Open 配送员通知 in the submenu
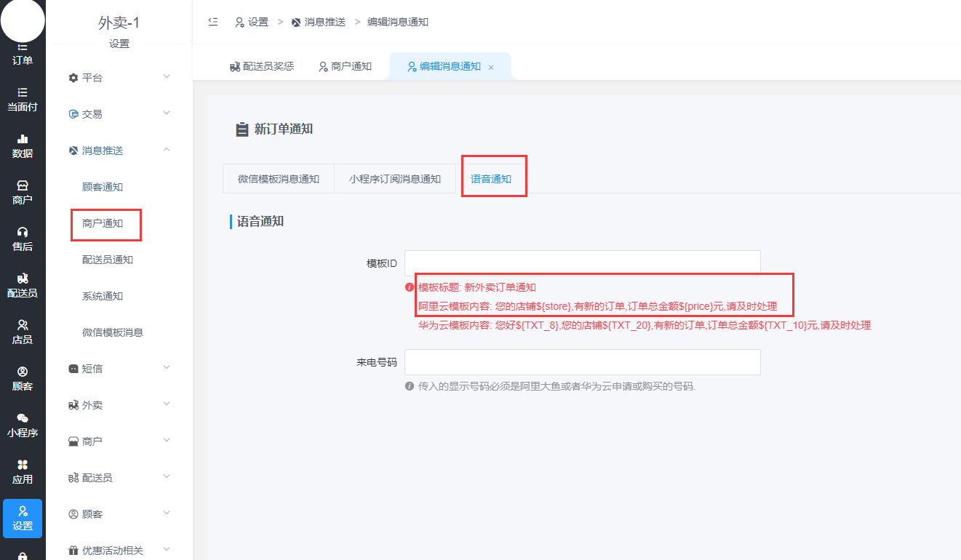This screenshot has width=961, height=560. click(108, 260)
